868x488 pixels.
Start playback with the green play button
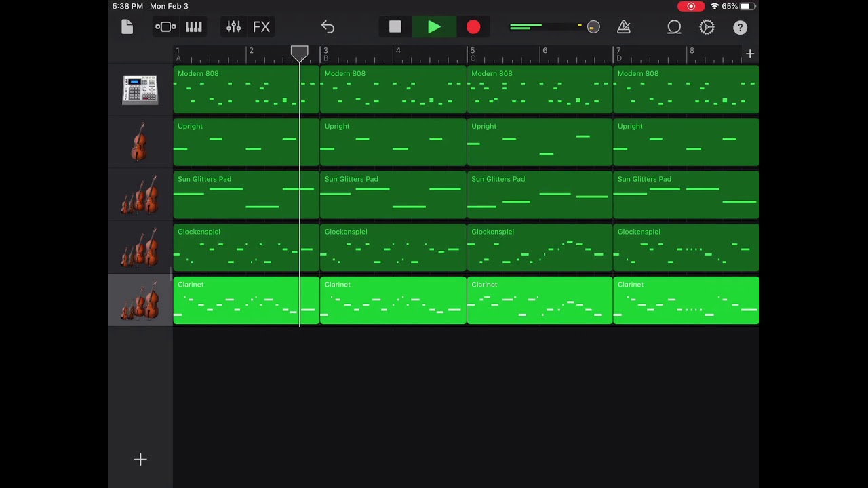point(434,27)
